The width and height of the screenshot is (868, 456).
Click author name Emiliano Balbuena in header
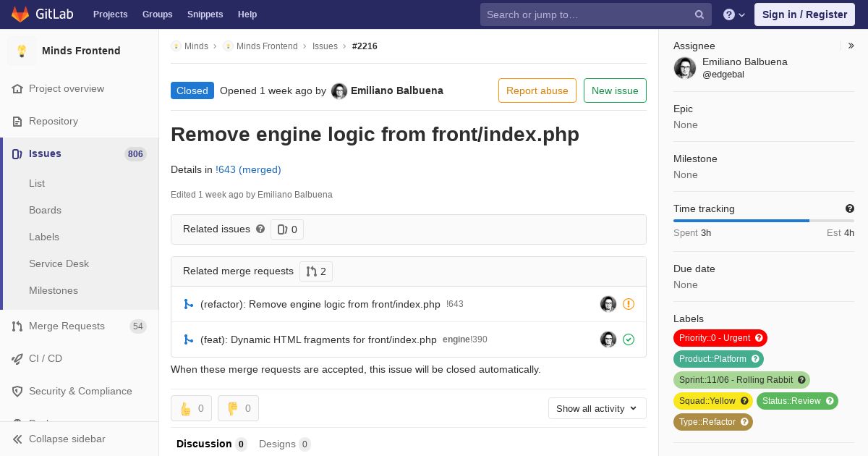click(x=397, y=90)
